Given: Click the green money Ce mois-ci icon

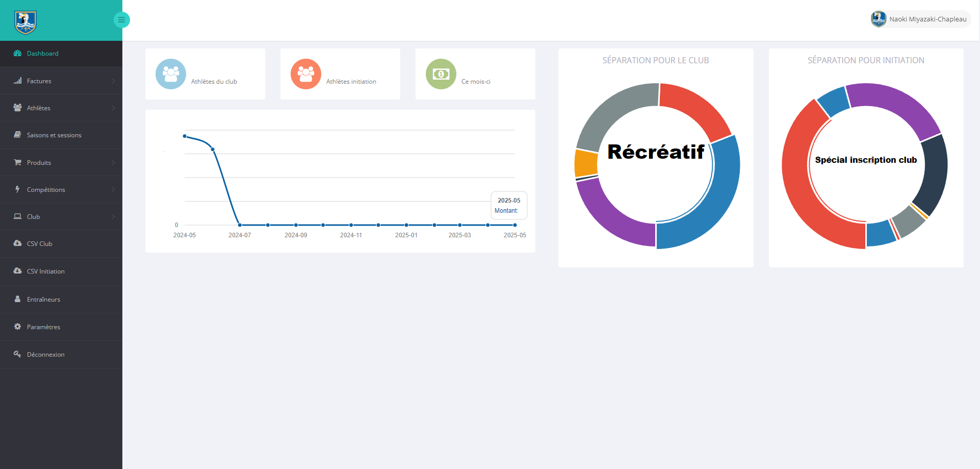Looking at the screenshot, I should (441, 74).
